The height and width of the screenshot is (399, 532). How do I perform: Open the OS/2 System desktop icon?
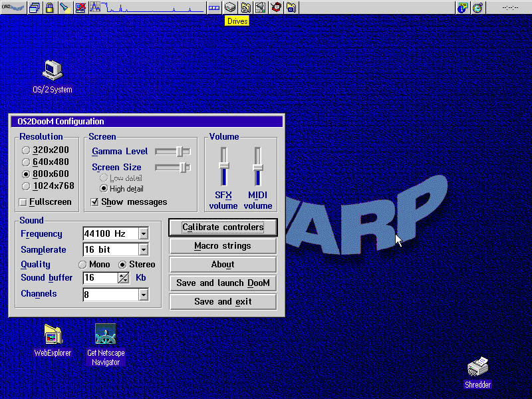click(53, 69)
